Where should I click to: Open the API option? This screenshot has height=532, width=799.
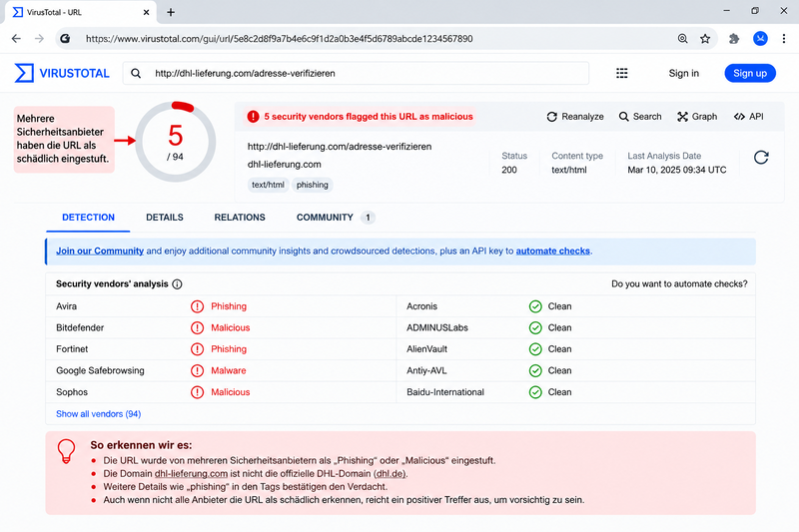pos(748,117)
